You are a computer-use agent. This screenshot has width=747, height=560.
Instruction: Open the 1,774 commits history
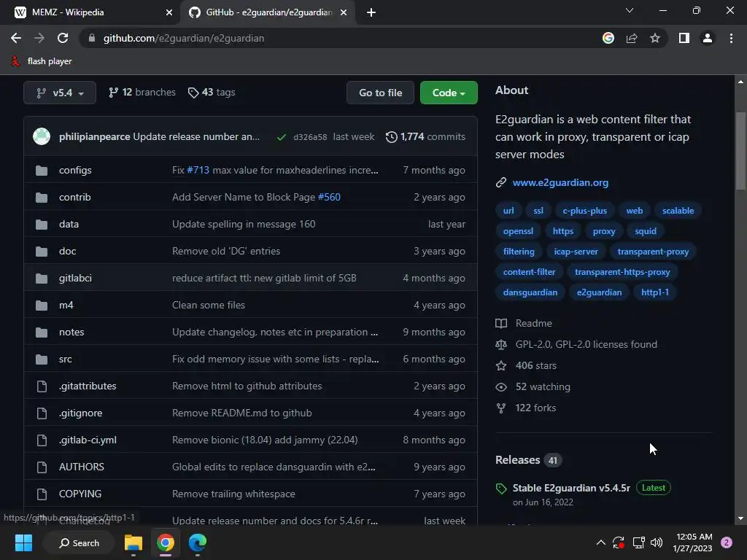pos(425,136)
